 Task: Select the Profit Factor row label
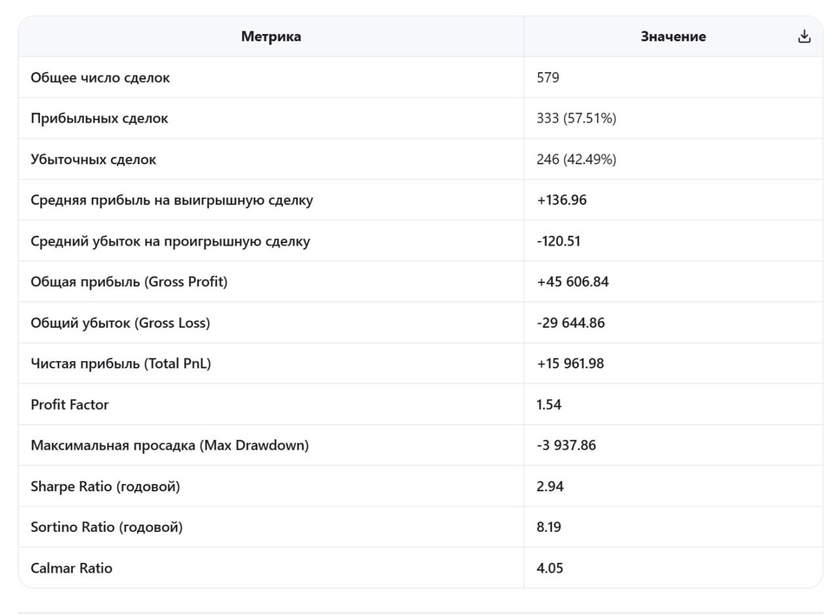click(70, 405)
